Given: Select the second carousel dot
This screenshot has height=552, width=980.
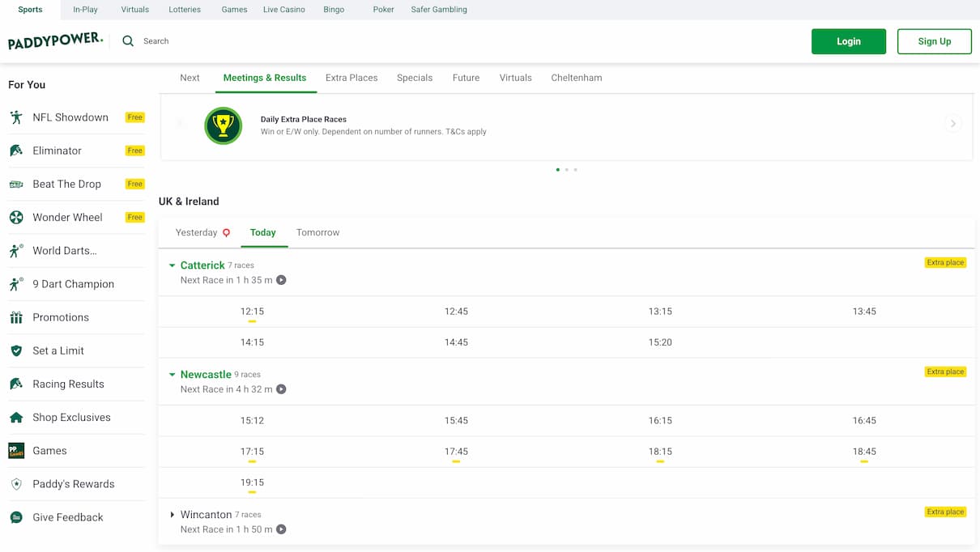Looking at the screenshot, I should 567,170.
